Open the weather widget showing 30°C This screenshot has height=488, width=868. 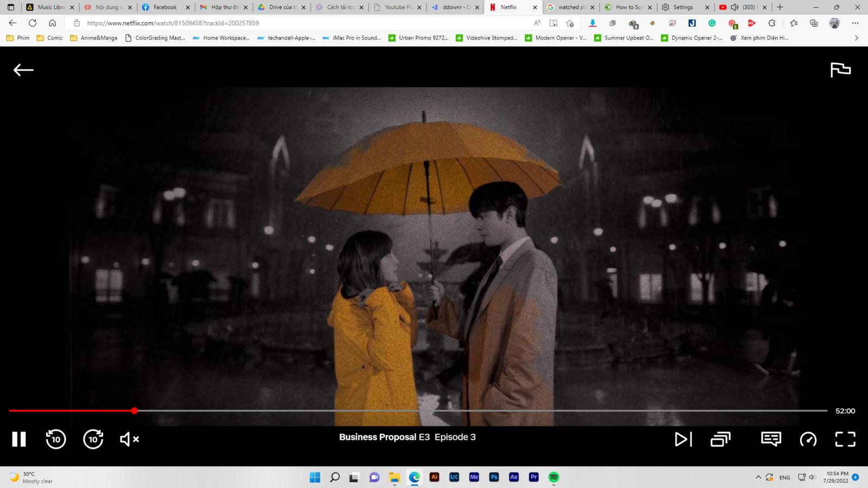31,477
